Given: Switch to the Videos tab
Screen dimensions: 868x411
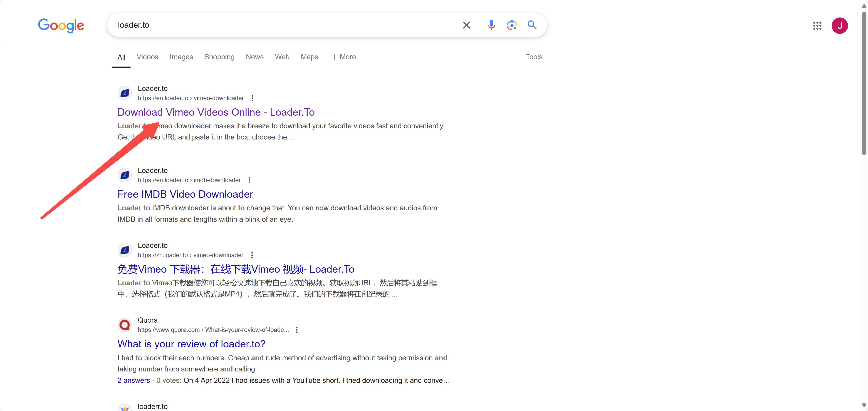Looking at the screenshot, I should 147,57.
